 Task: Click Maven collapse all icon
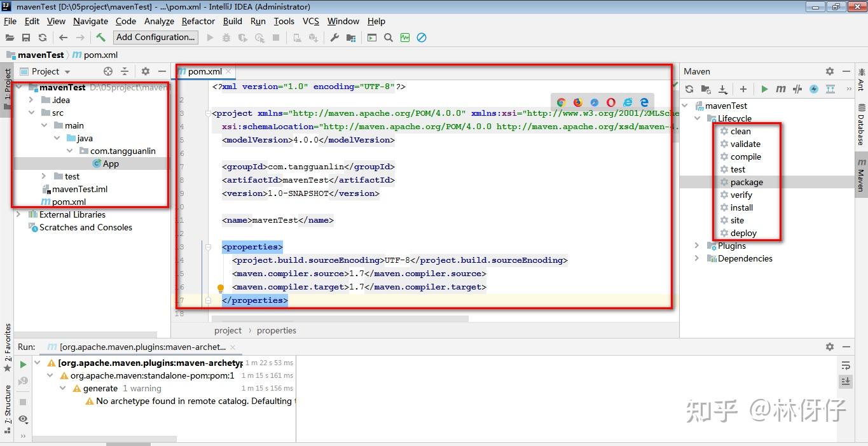click(x=830, y=89)
